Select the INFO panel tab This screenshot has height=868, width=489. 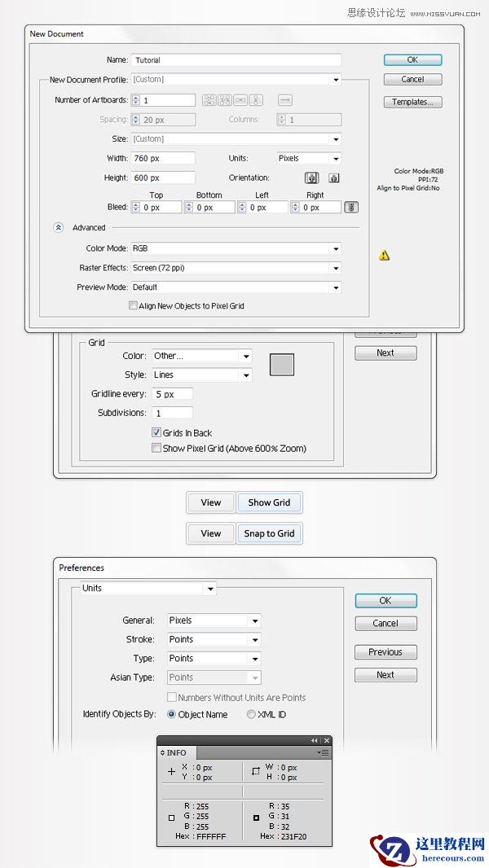coord(177,753)
